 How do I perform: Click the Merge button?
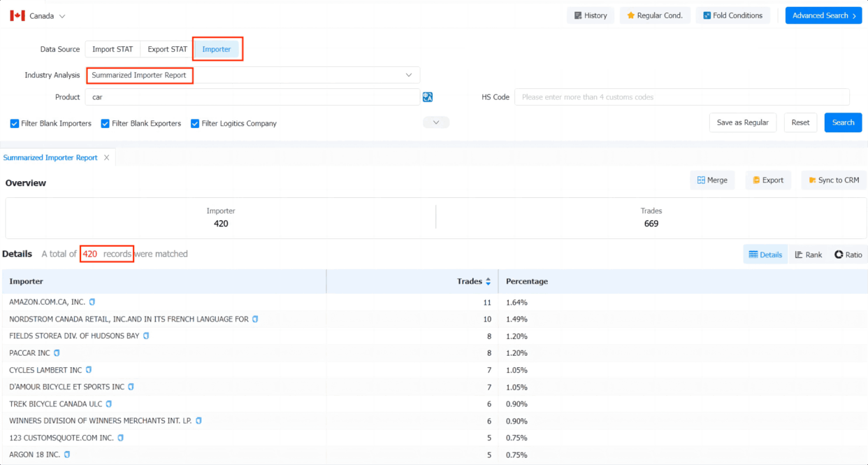[712, 180]
